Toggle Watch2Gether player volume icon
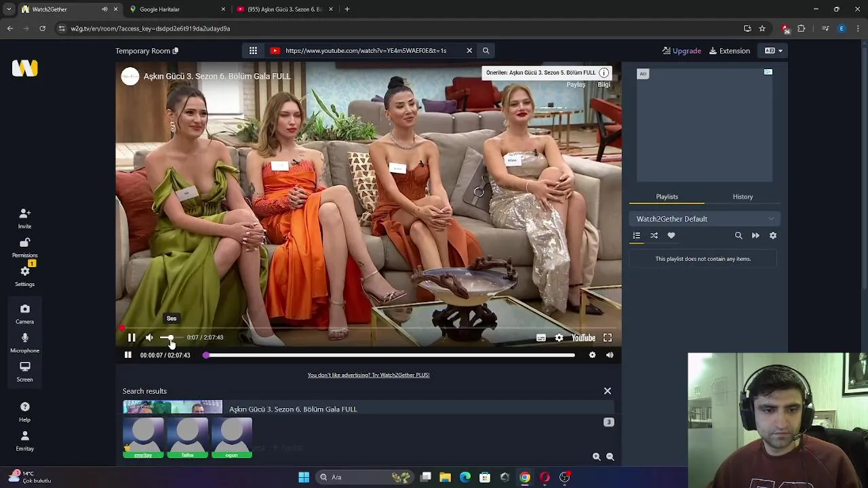The width and height of the screenshot is (868, 488). click(610, 355)
